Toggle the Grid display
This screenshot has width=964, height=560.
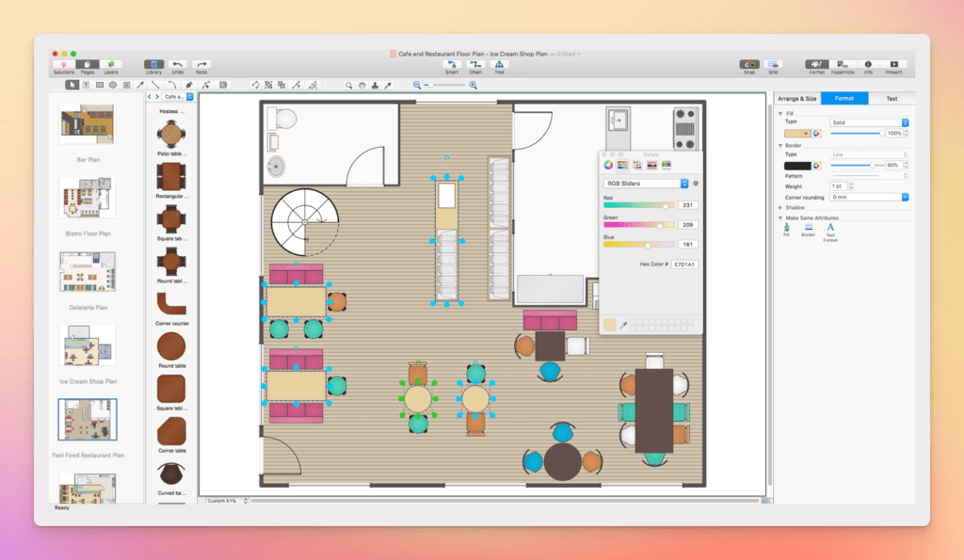[775, 62]
